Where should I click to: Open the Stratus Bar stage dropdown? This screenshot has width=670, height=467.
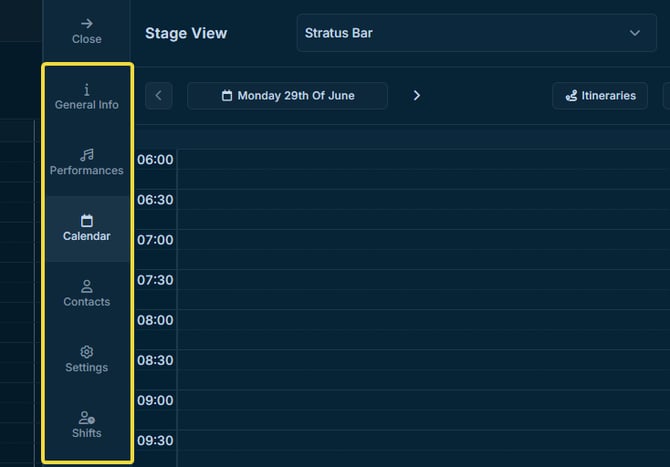[x=472, y=33]
